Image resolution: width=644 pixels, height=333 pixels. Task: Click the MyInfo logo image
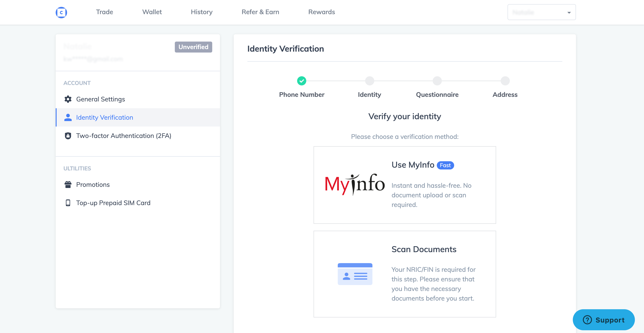click(x=354, y=185)
